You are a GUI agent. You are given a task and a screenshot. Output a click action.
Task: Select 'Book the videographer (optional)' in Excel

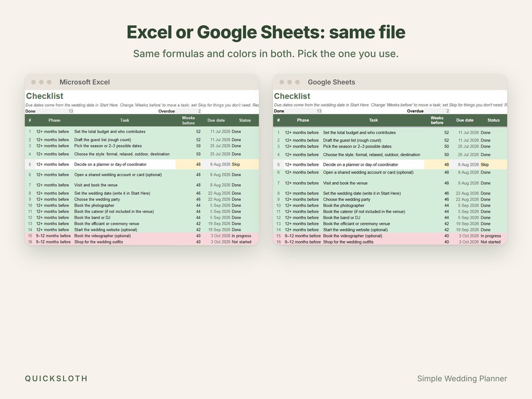pos(102,236)
